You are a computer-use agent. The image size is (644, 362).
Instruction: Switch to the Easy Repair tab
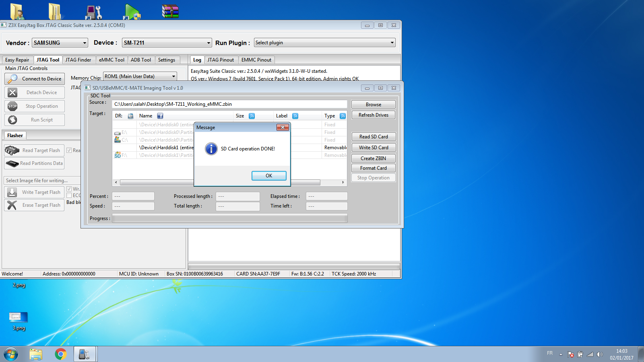[17, 60]
